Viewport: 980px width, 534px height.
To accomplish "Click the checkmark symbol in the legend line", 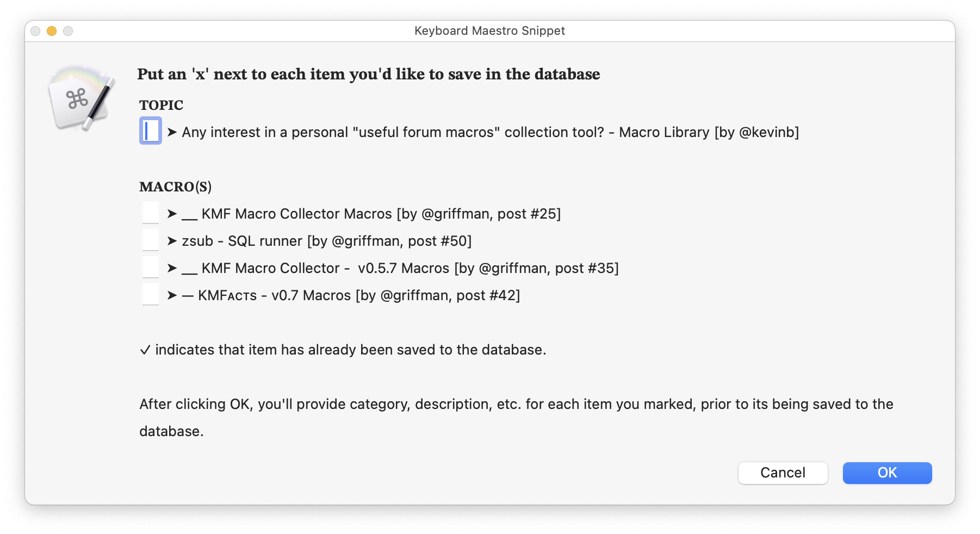I will click(145, 350).
